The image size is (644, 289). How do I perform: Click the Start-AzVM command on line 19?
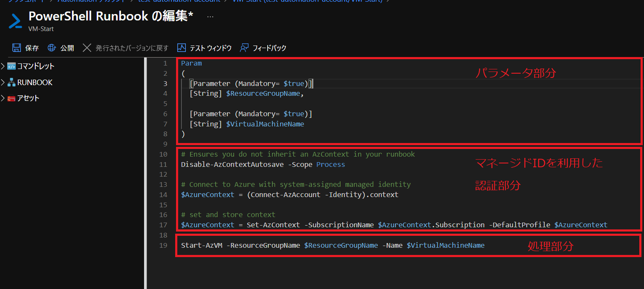(201, 246)
